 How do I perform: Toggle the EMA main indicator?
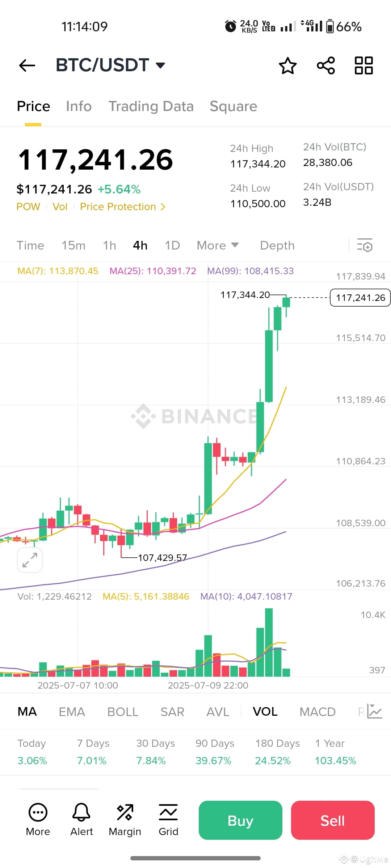coord(72,711)
